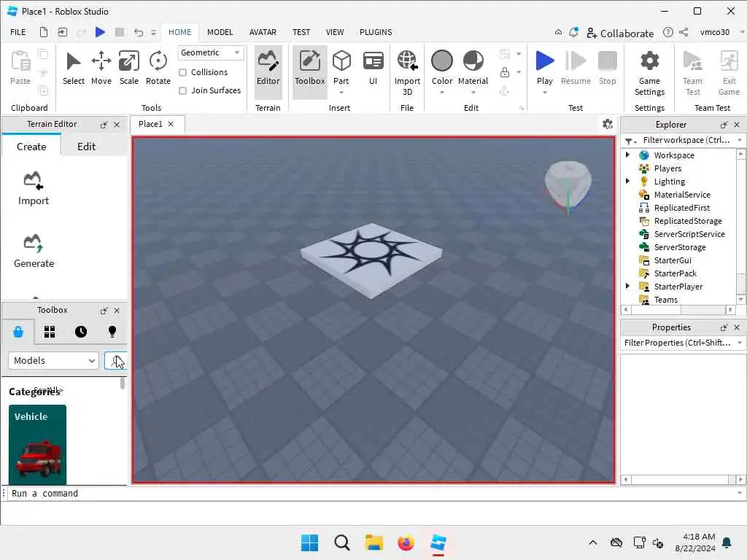This screenshot has height=560, width=747.
Task: Click the view orientation cube gizmo
Action: tap(568, 183)
